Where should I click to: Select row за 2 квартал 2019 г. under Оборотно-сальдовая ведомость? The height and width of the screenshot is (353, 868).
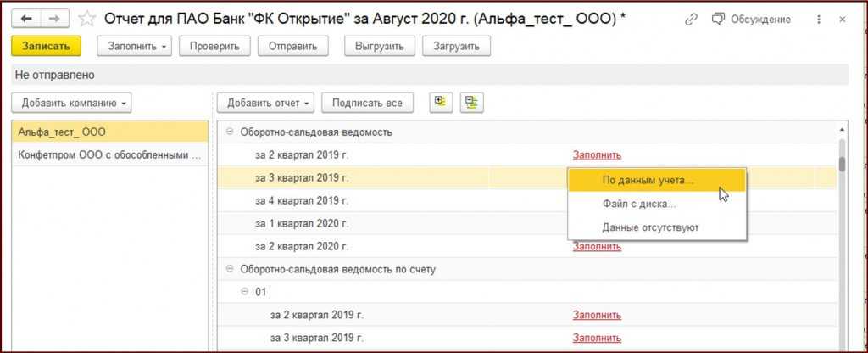(528, 155)
